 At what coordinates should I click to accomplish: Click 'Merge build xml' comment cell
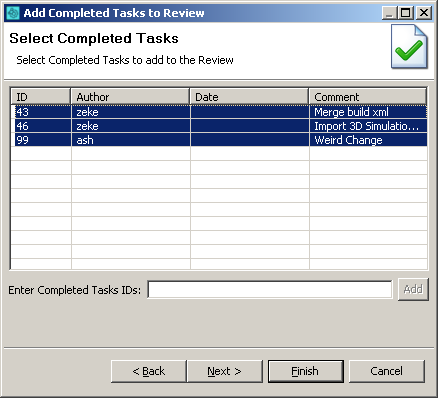point(369,112)
